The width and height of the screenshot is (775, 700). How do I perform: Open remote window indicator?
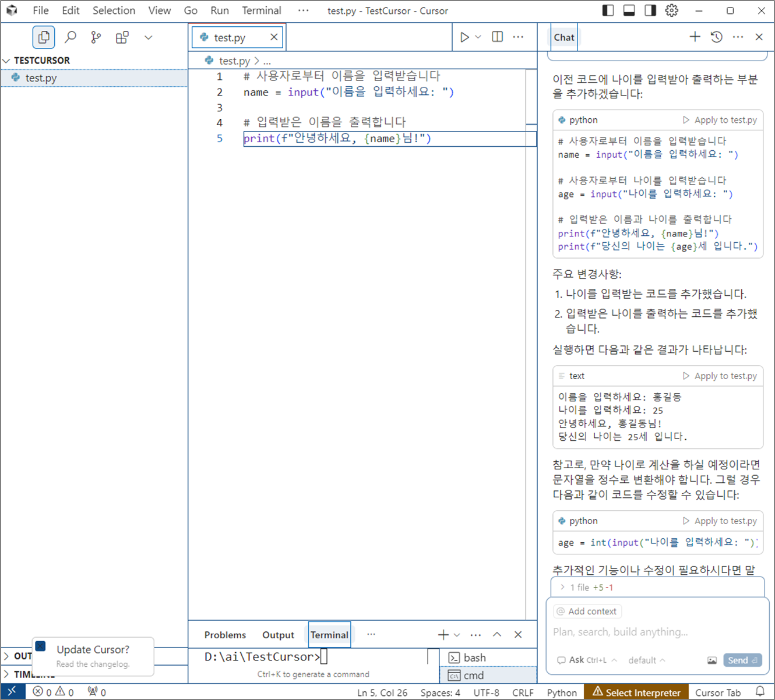coord(12,692)
